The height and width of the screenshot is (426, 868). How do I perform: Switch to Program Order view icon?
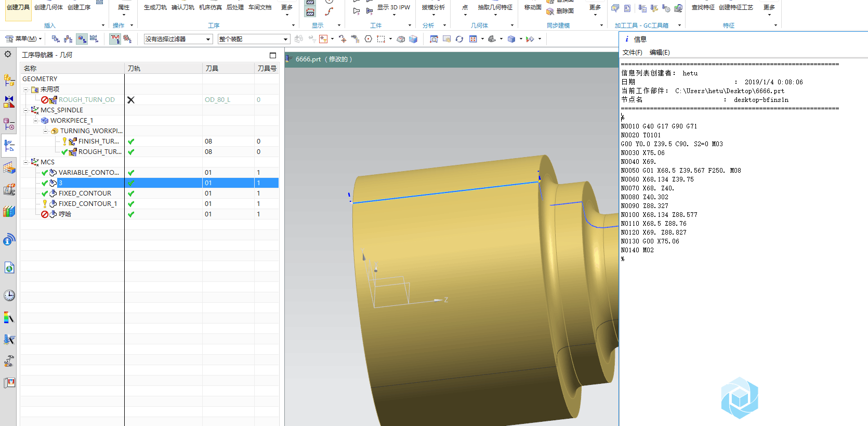tap(56, 39)
